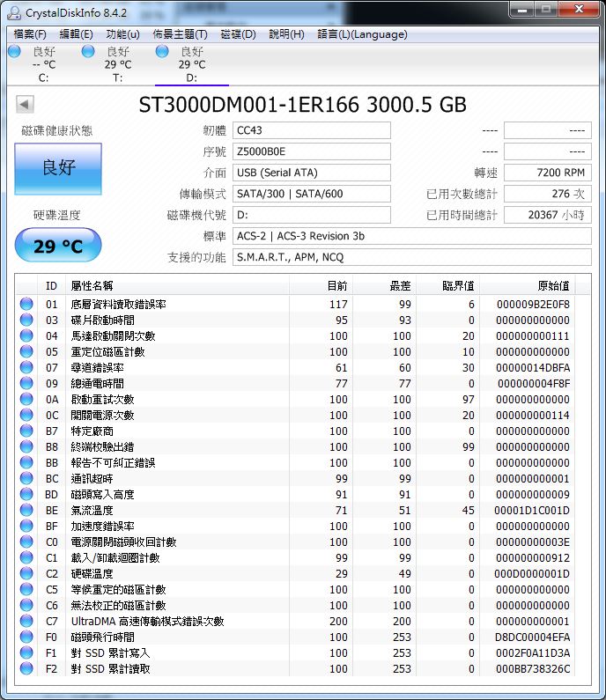Click the rotation rate field 7200 RPM
This screenshot has height=700, width=606.
pyautogui.click(x=548, y=173)
